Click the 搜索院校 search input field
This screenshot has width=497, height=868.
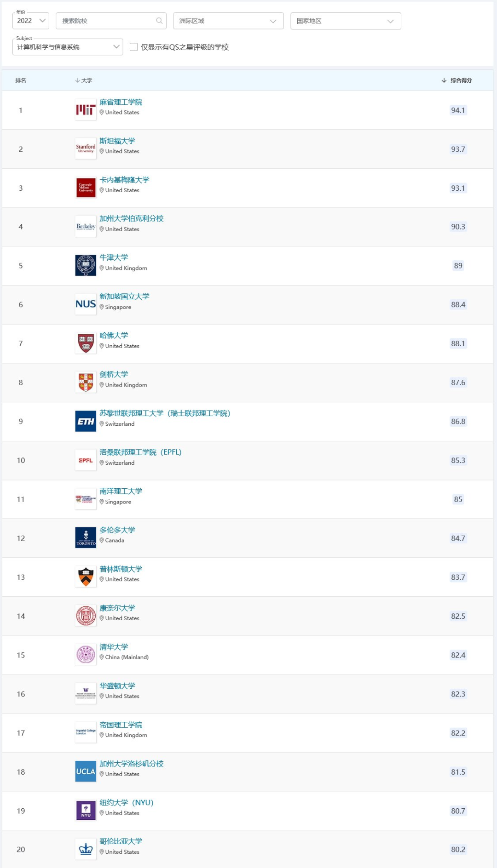[x=111, y=21]
